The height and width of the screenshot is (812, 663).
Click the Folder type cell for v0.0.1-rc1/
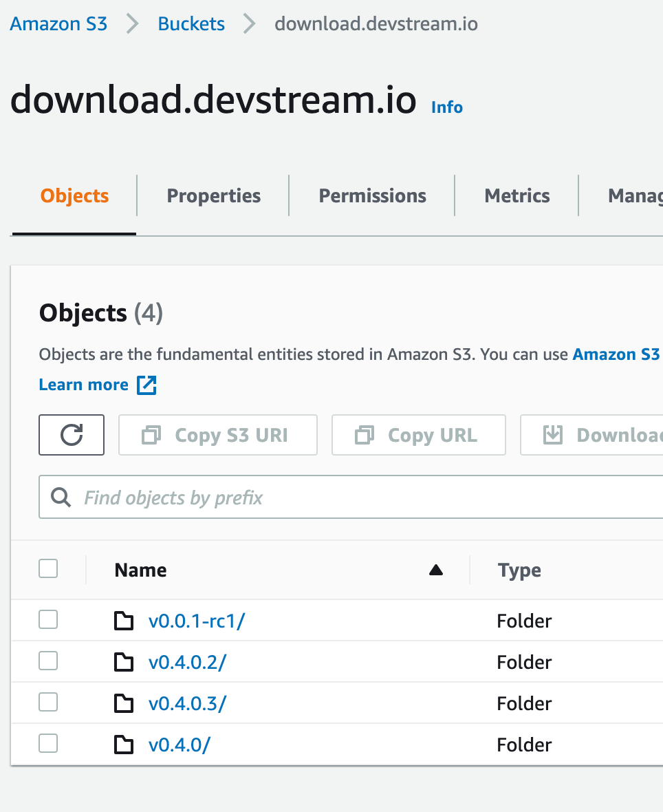point(524,621)
